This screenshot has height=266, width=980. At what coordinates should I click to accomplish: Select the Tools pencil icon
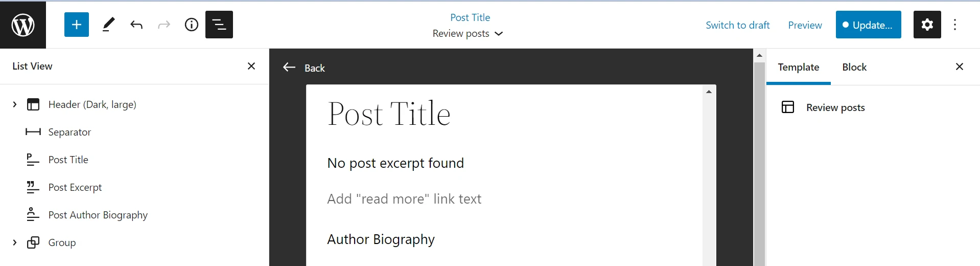108,25
